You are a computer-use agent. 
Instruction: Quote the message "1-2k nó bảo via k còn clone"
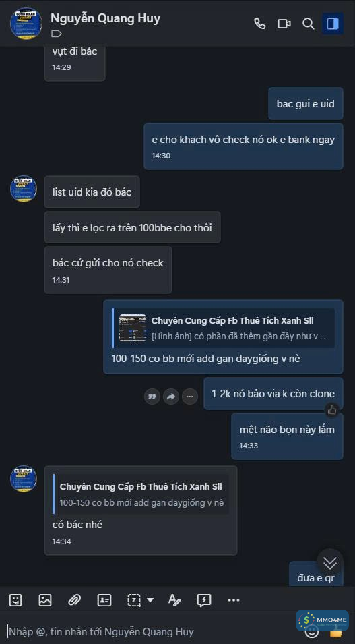coord(152,397)
